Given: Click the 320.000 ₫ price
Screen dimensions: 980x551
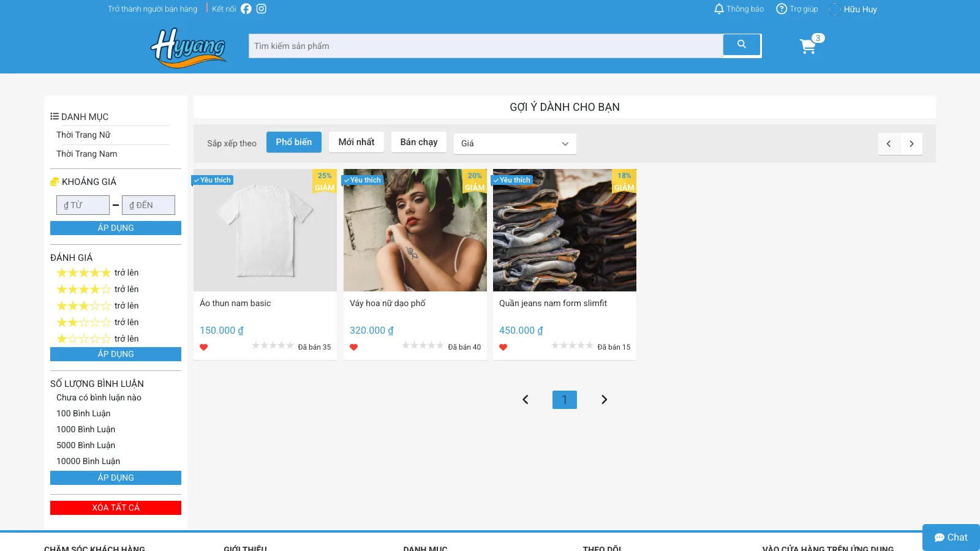Looking at the screenshot, I should click(x=372, y=331).
